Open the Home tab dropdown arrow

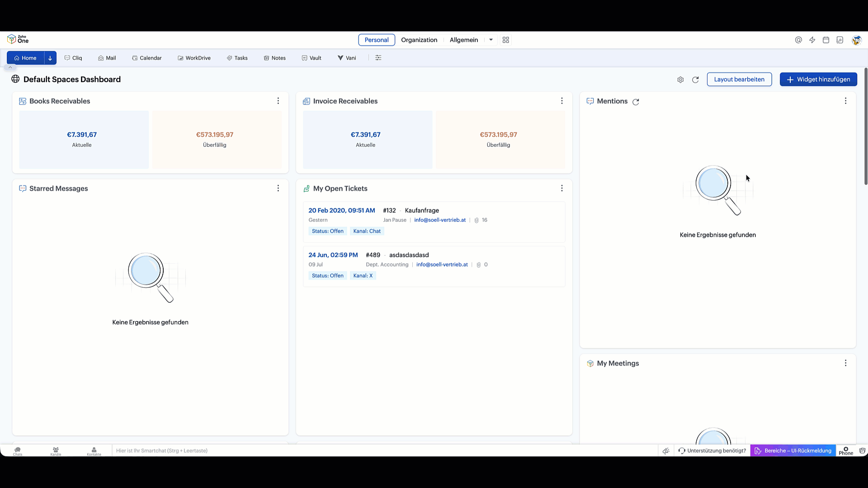[x=50, y=58]
